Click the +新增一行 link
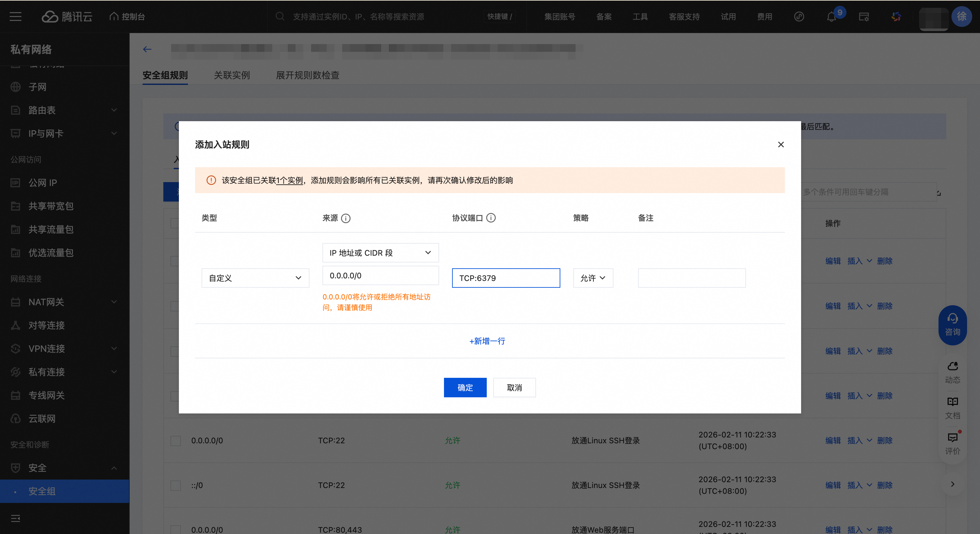This screenshot has width=980, height=534. point(487,341)
